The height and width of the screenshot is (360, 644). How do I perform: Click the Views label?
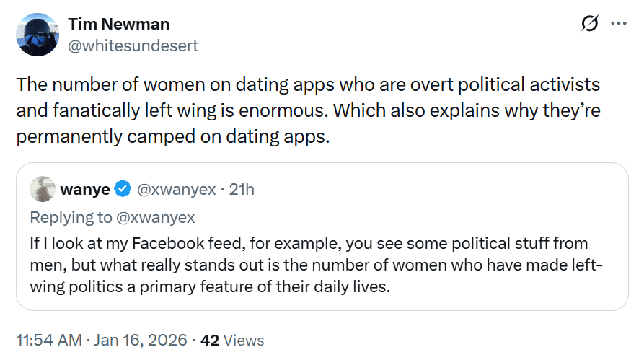pos(243,340)
